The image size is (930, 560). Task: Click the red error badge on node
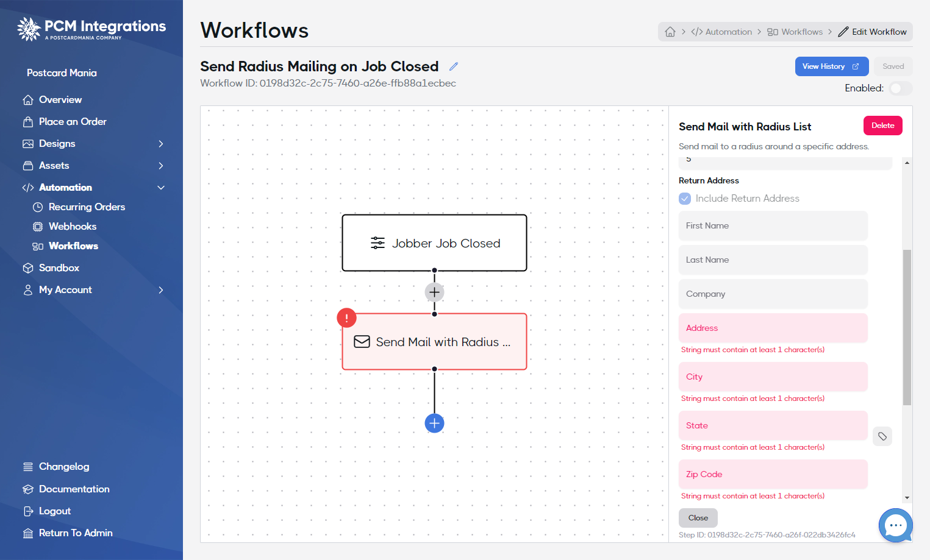346,318
